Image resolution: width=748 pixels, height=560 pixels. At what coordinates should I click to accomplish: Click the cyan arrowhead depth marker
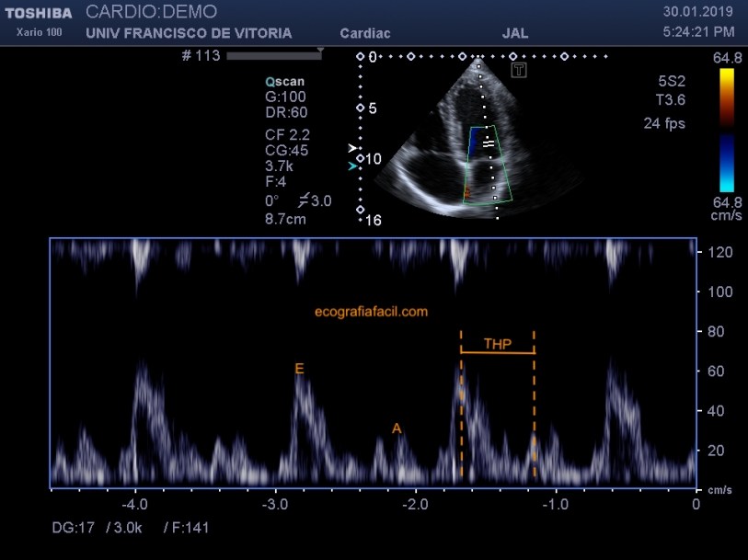[351, 166]
